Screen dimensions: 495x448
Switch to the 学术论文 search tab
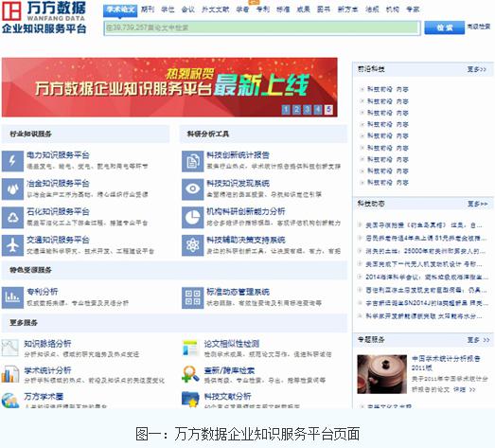click(x=120, y=9)
